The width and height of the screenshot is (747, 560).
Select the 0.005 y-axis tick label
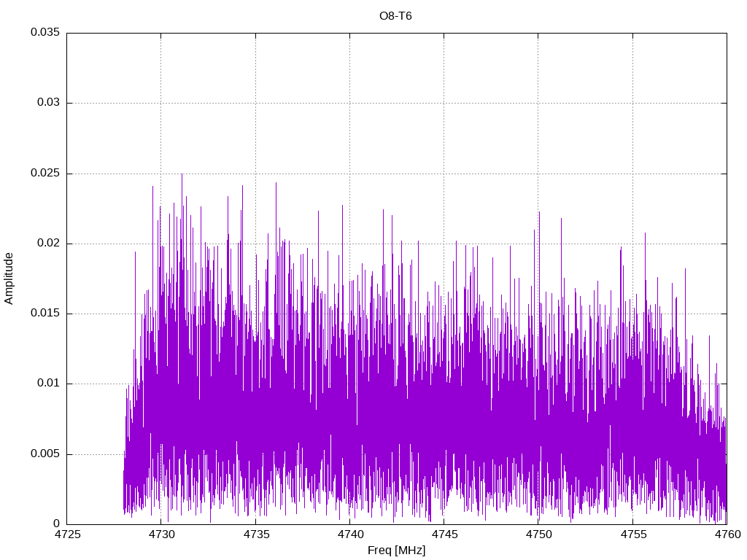click(x=44, y=454)
